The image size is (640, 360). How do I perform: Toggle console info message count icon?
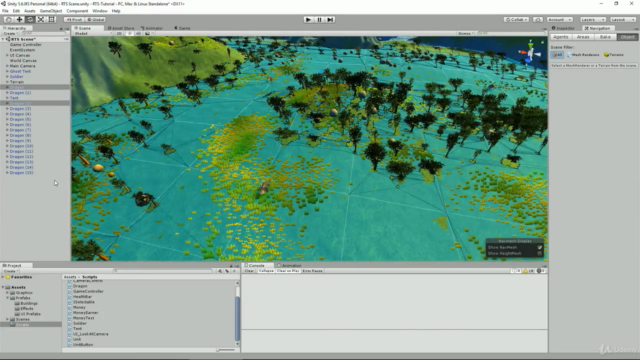point(516,271)
